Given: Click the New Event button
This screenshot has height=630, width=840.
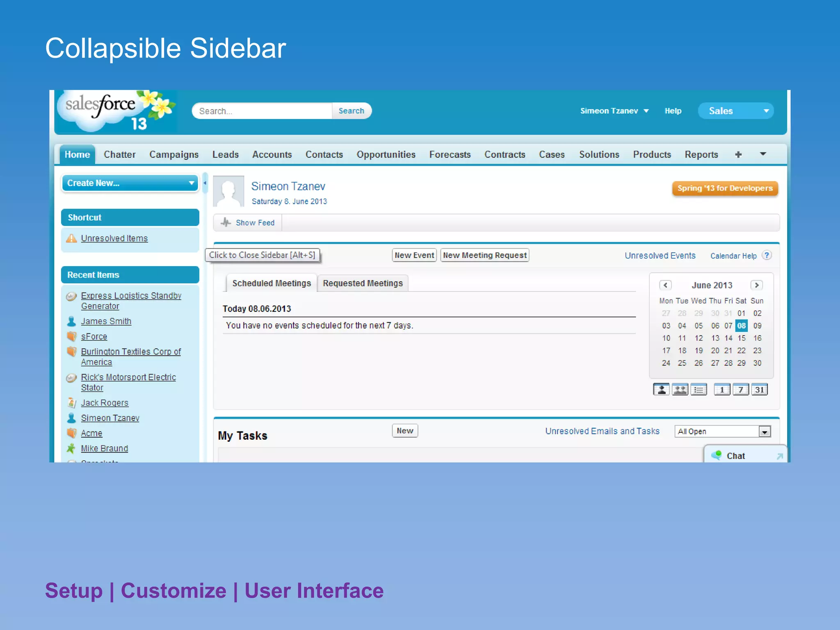Looking at the screenshot, I should click(x=414, y=255).
